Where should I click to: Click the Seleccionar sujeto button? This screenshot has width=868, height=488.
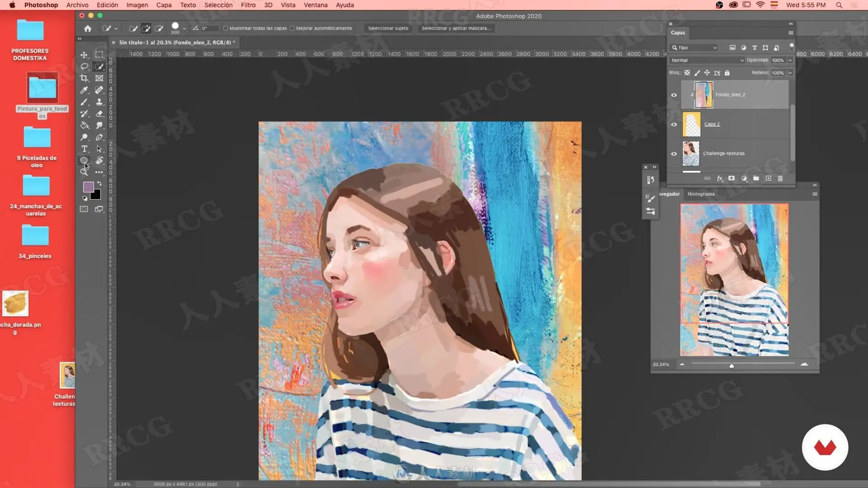click(388, 28)
